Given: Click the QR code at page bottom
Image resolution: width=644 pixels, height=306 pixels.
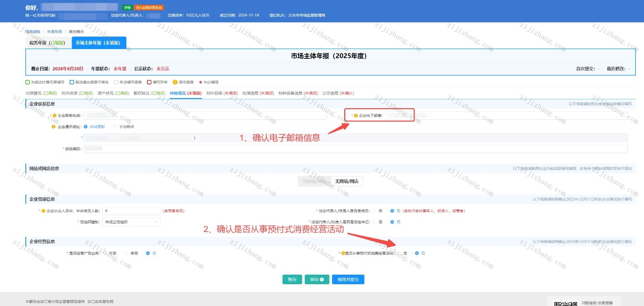Looking at the screenshot, I should click(566, 304).
